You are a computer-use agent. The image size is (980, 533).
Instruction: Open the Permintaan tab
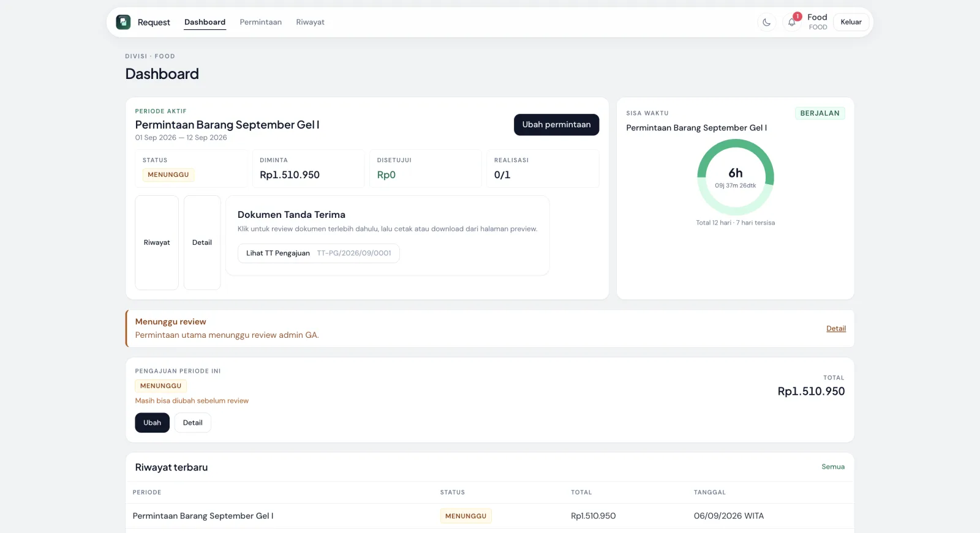pos(261,22)
